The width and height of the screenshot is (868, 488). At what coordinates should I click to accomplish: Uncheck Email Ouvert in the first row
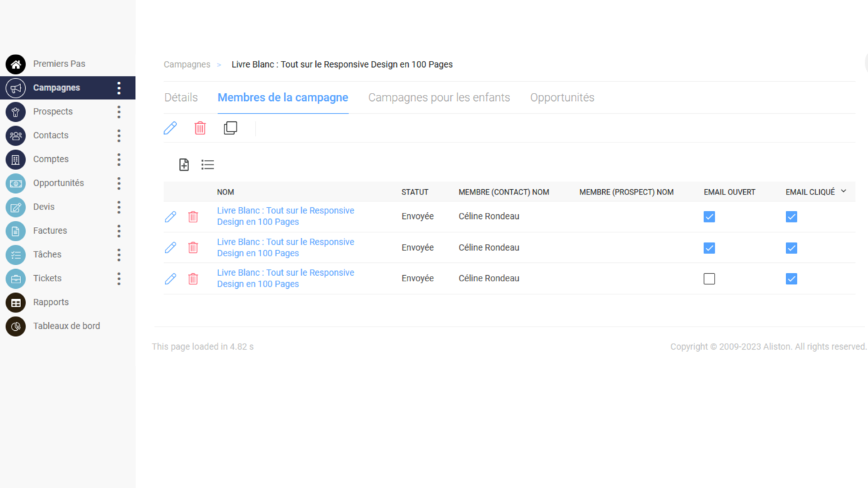(x=709, y=217)
